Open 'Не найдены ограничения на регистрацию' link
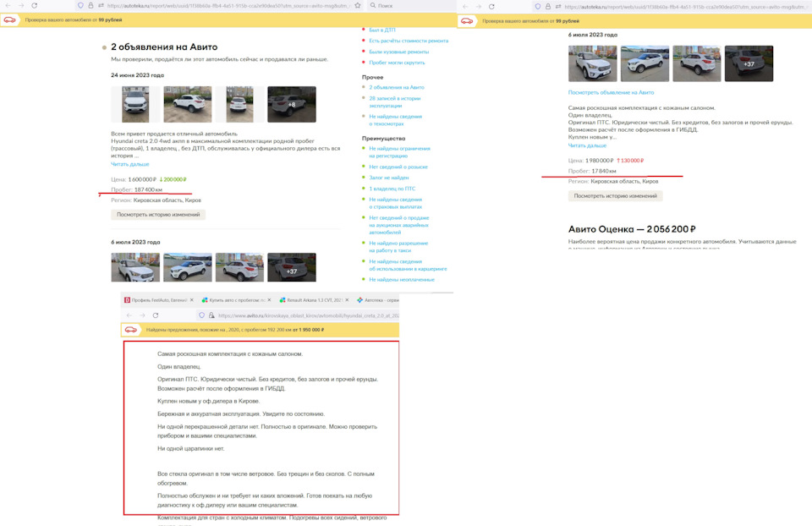This screenshot has height=526, width=812. pyautogui.click(x=399, y=152)
